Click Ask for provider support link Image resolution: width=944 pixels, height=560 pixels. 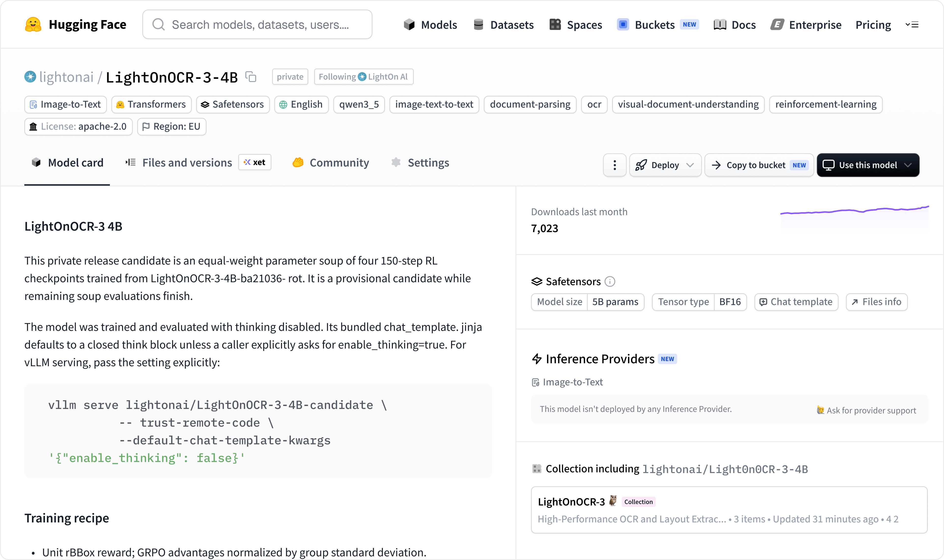click(x=866, y=410)
